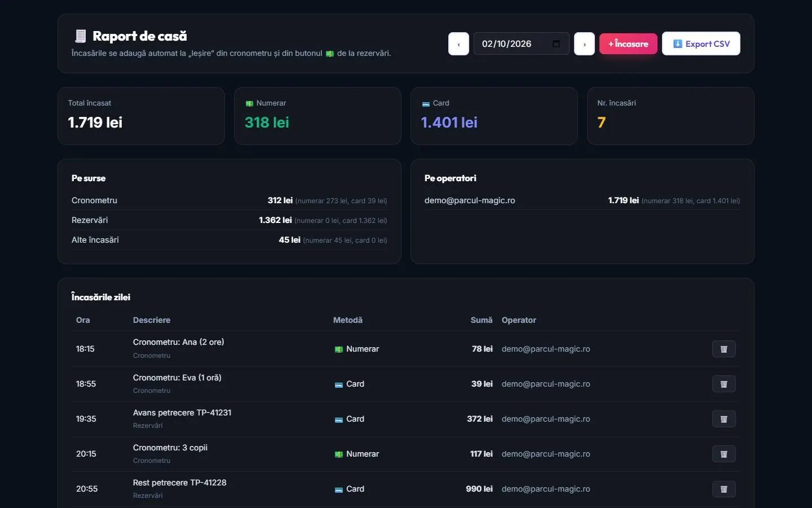Click the Ora column header
Screen dimensions: 812x508
83,320
